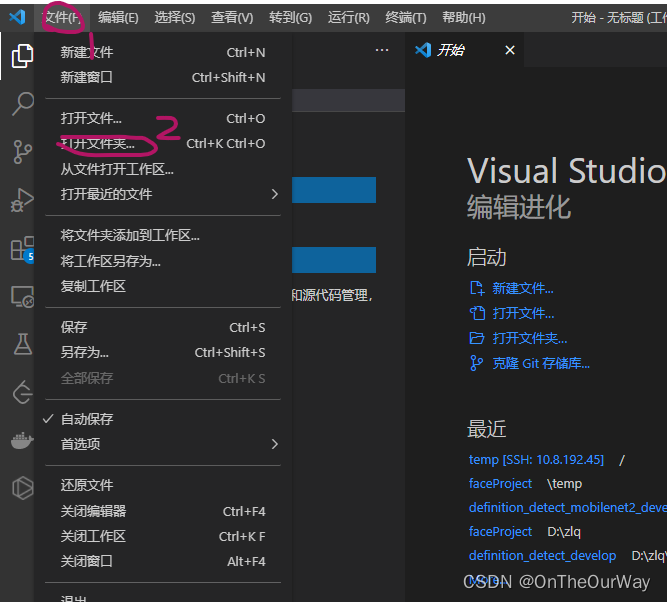Choose 关闭编辑器 menu entry

pyautogui.click(x=163, y=511)
